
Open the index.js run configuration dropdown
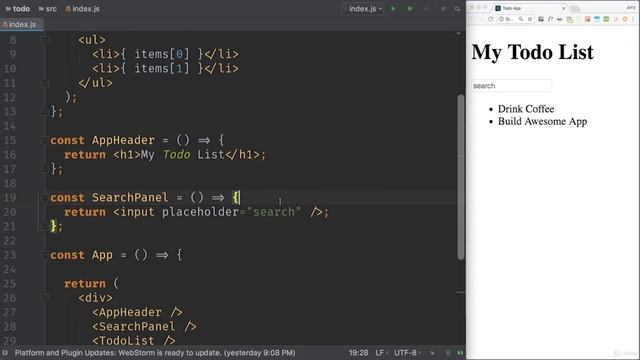(363, 9)
